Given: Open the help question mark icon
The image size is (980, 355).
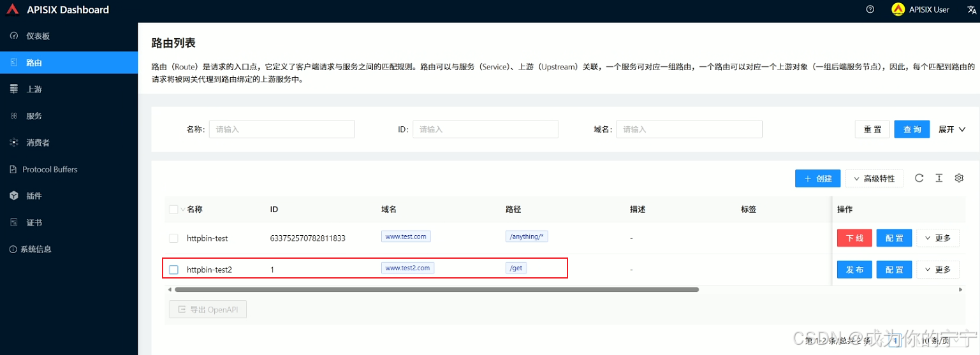Looking at the screenshot, I should (870, 10).
